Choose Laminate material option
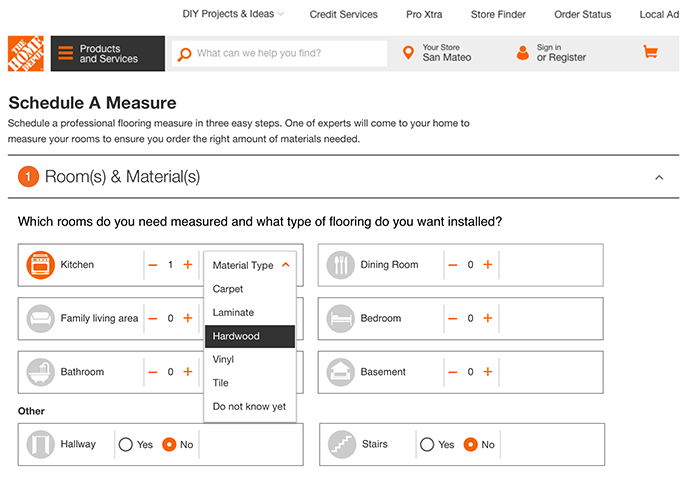 (x=250, y=312)
